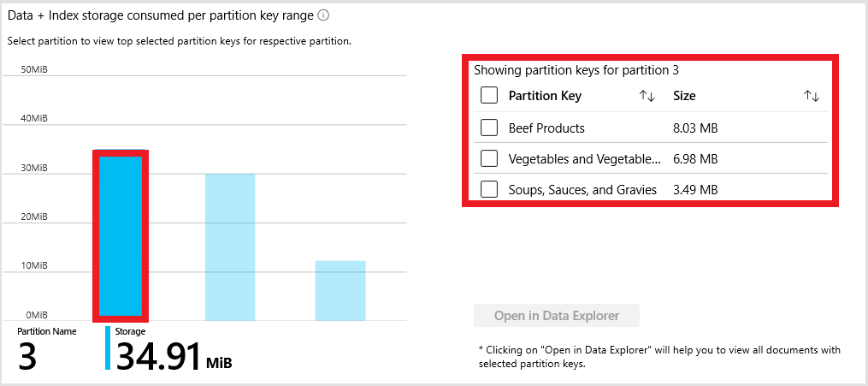Viewport: 868px width, 386px height.
Task: Click the Size column header
Action: coord(684,96)
